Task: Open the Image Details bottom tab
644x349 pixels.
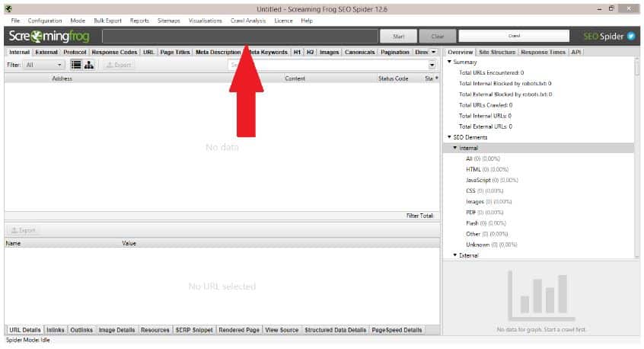Action: tap(116, 330)
